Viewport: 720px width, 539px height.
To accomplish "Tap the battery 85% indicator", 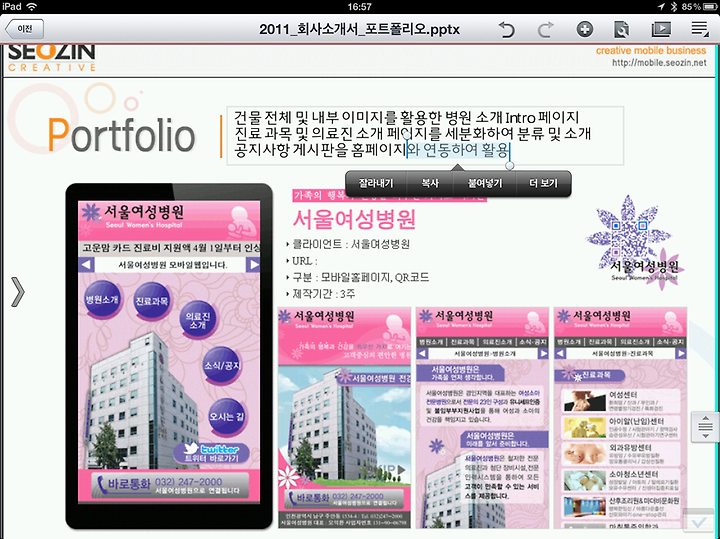I will 698,6.
